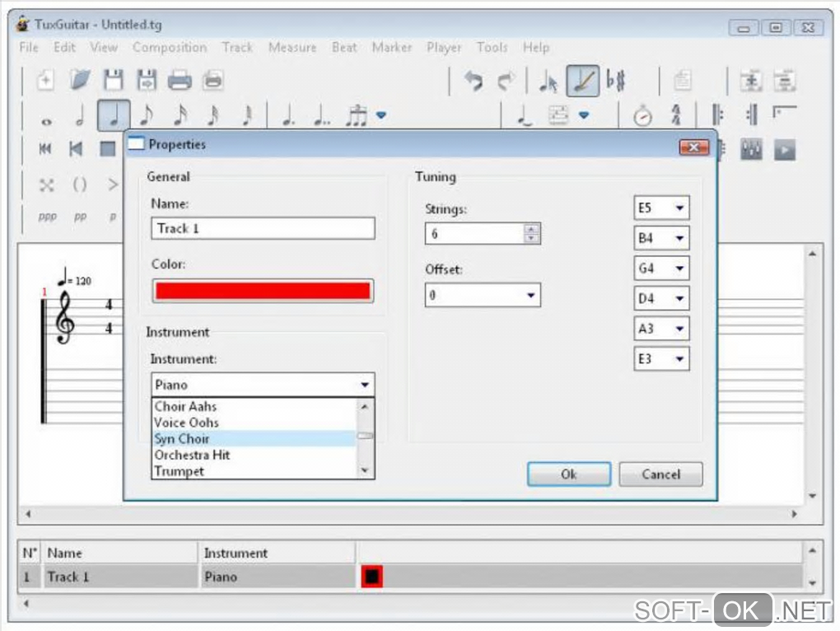Stop playback with the square icon

tap(108, 149)
